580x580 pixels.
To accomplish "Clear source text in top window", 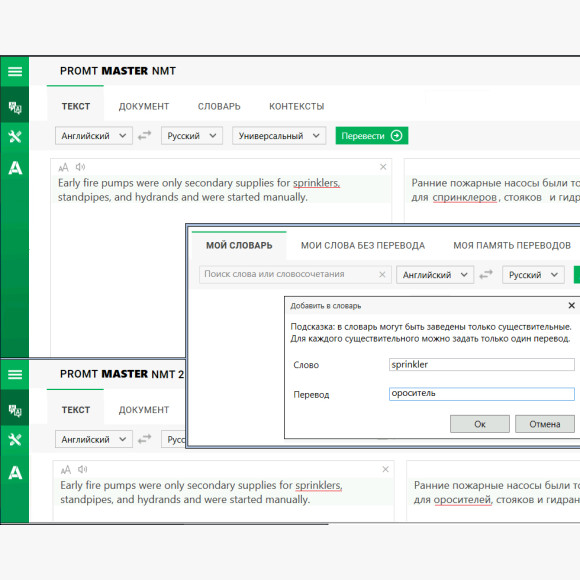I will [383, 167].
